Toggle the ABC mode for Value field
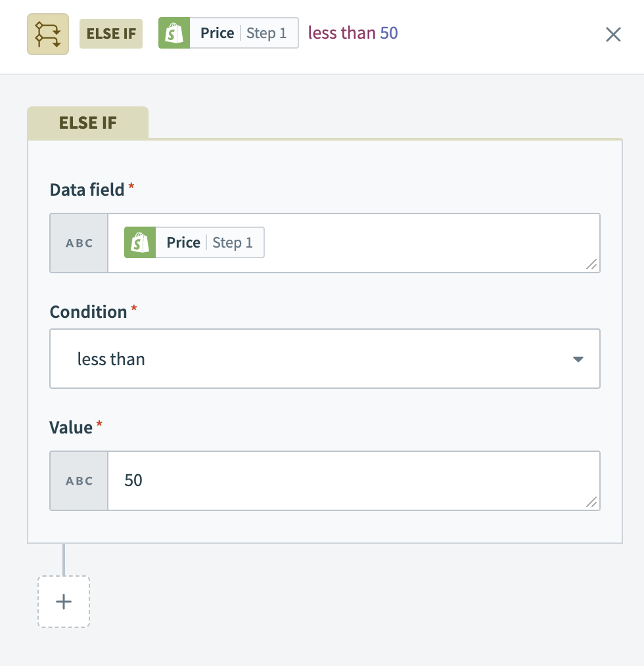The width and height of the screenshot is (644, 666). [x=80, y=481]
